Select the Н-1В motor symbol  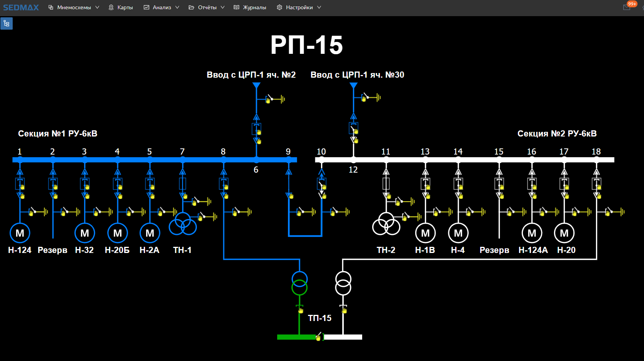[425, 233]
